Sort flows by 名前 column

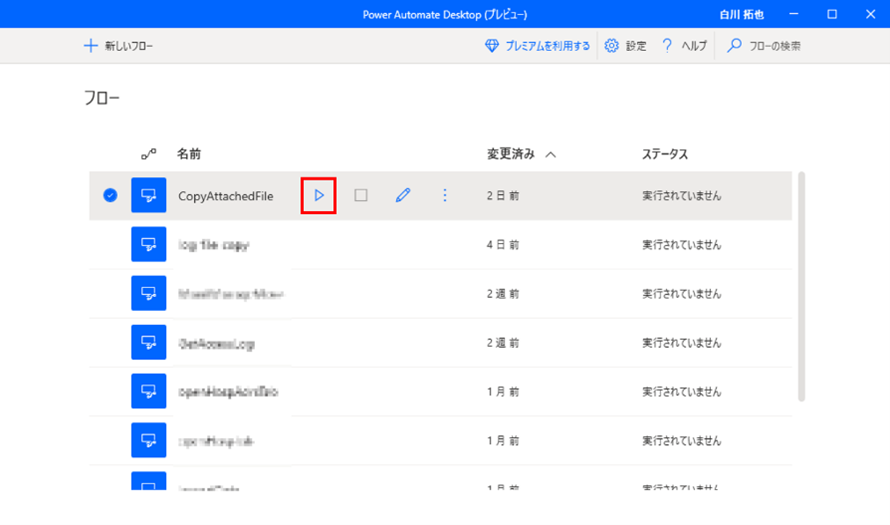(x=189, y=154)
